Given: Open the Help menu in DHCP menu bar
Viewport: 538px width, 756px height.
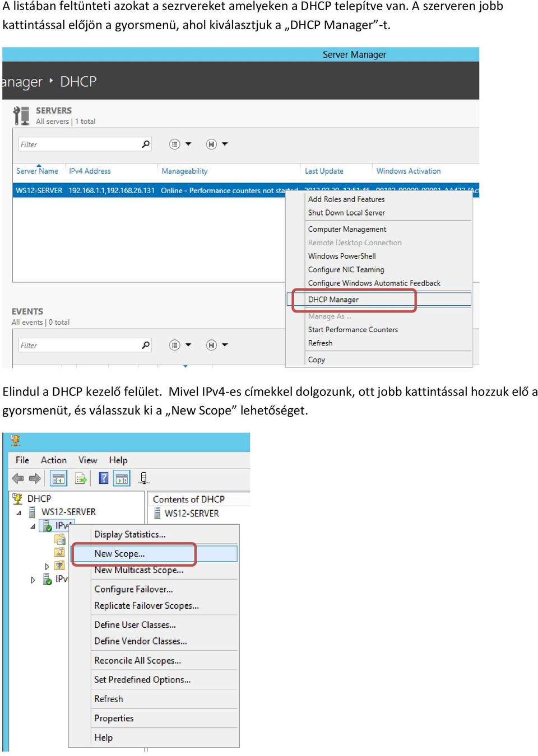Looking at the screenshot, I should coord(118,460).
